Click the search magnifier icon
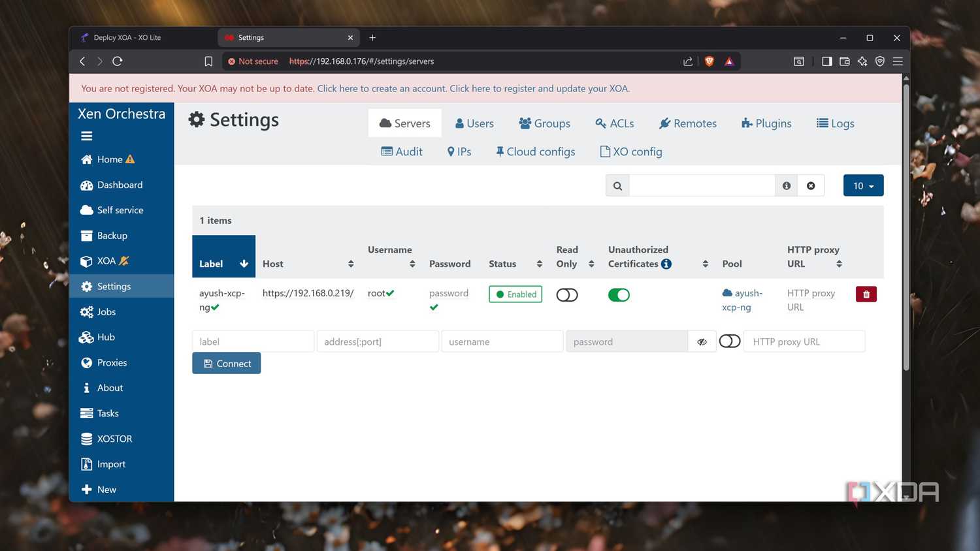Image resolution: width=980 pixels, height=551 pixels. 617,186
